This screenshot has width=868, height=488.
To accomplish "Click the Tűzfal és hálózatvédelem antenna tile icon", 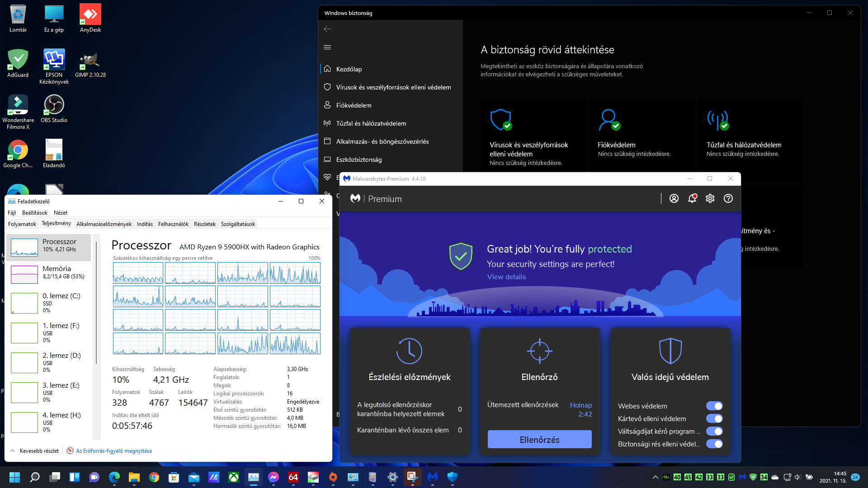I will click(x=718, y=119).
